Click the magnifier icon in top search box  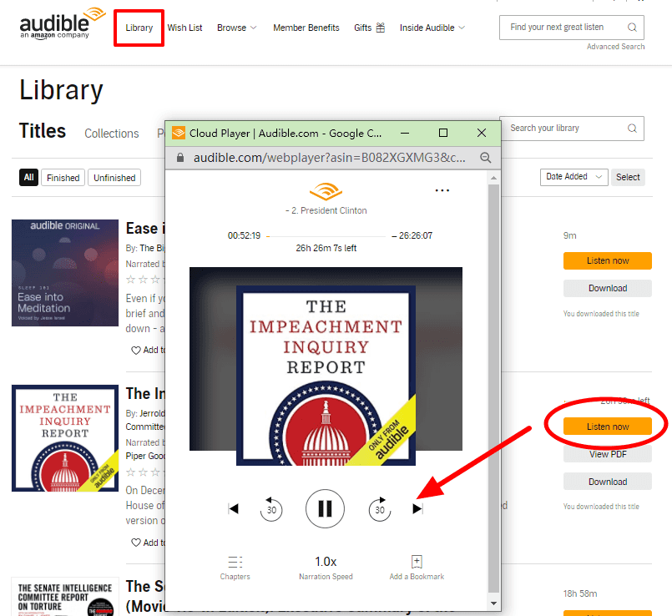(x=632, y=28)
